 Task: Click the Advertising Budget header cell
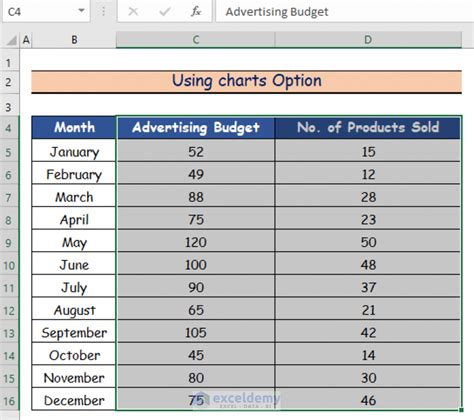[196, 127]
